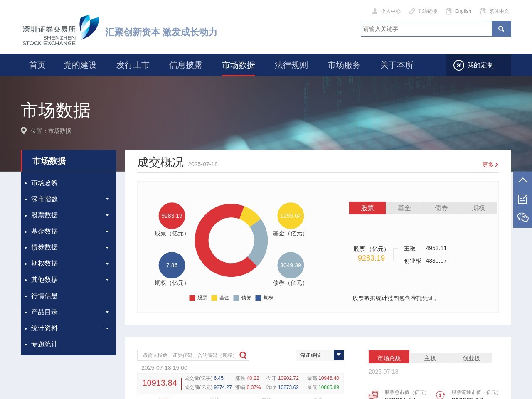532x399 pixels.
Task: Click the chain icon beside 子站链接
Action: click(x=412, y=11)
